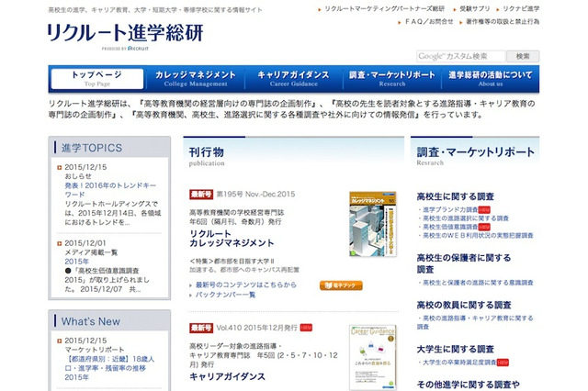Click the orange bullet icon beside 2015/12/01

(x=59, y=243)
